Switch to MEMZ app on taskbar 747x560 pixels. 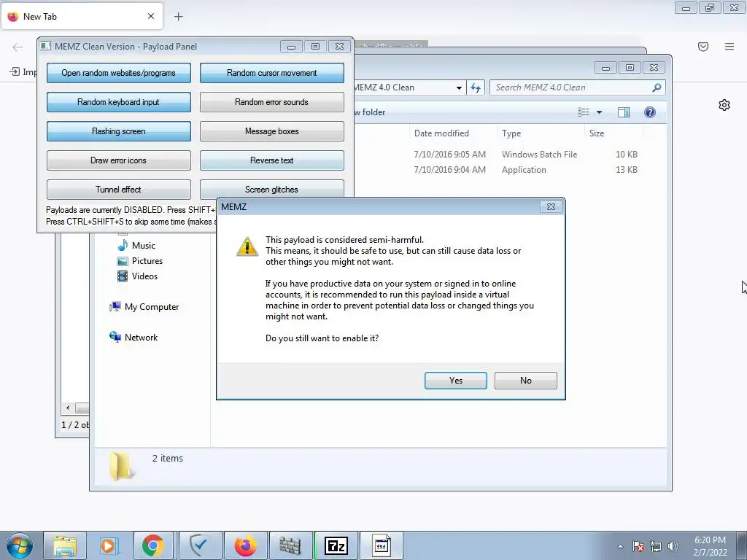click(381, 545)
